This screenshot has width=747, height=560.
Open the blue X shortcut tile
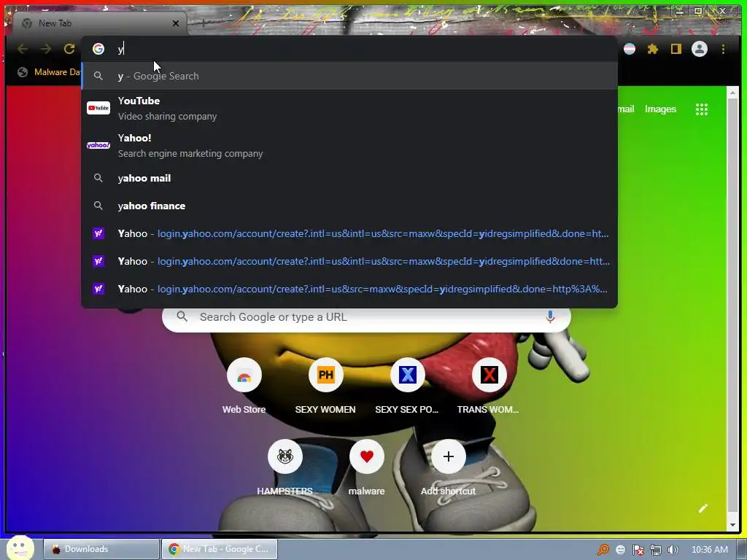click(x=407, y=376)
